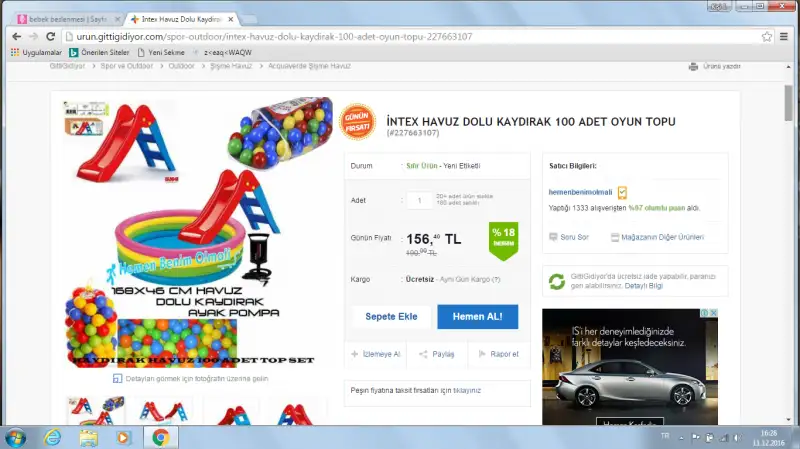
Task: Click the AdChoices info icon
Action: pos(705,313)
